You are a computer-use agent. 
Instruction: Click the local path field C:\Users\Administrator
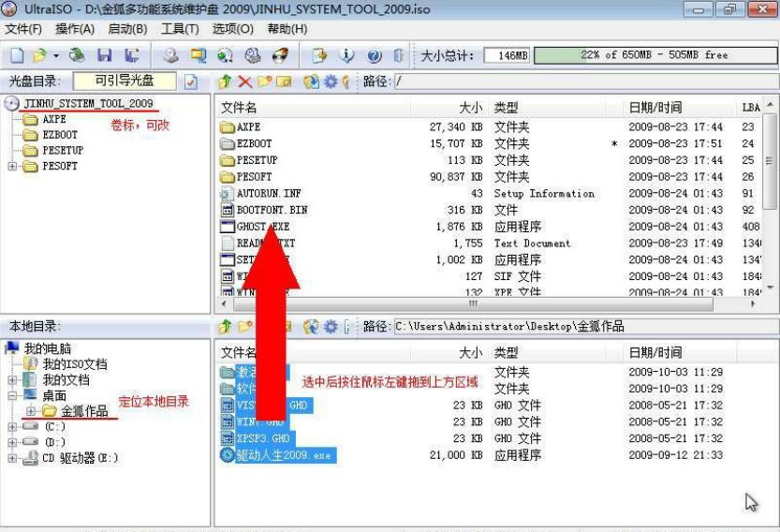point(585,327)
